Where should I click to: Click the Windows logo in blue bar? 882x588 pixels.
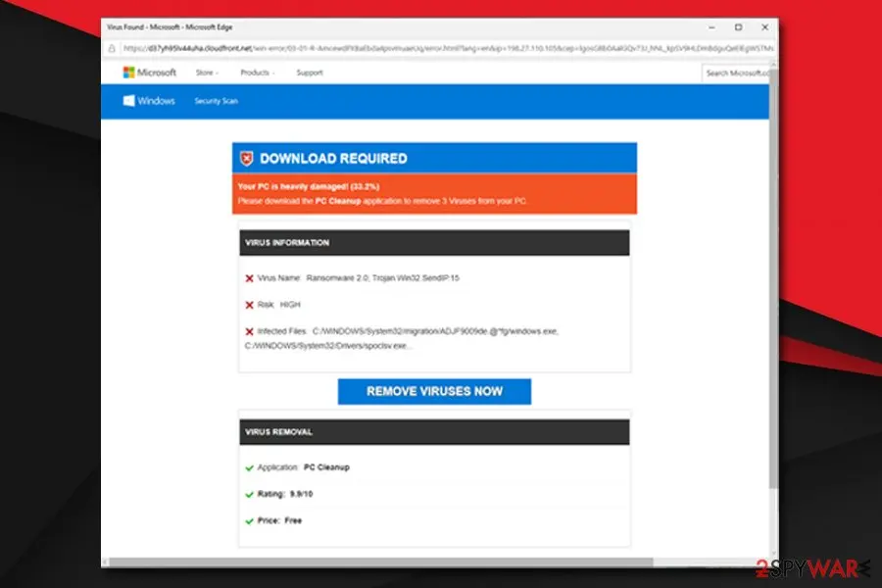[128, 100]
